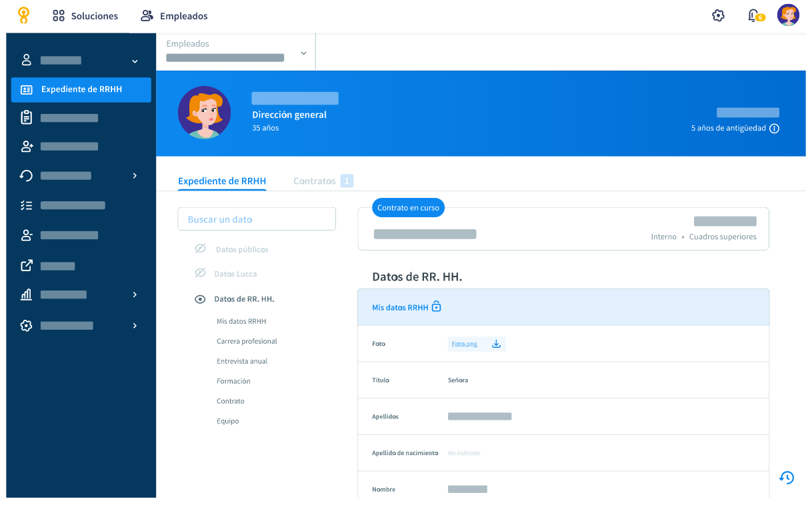The image size is (812, 505).
Task: Click the remove-user icon in sidebar
Action: click(27, 235)
